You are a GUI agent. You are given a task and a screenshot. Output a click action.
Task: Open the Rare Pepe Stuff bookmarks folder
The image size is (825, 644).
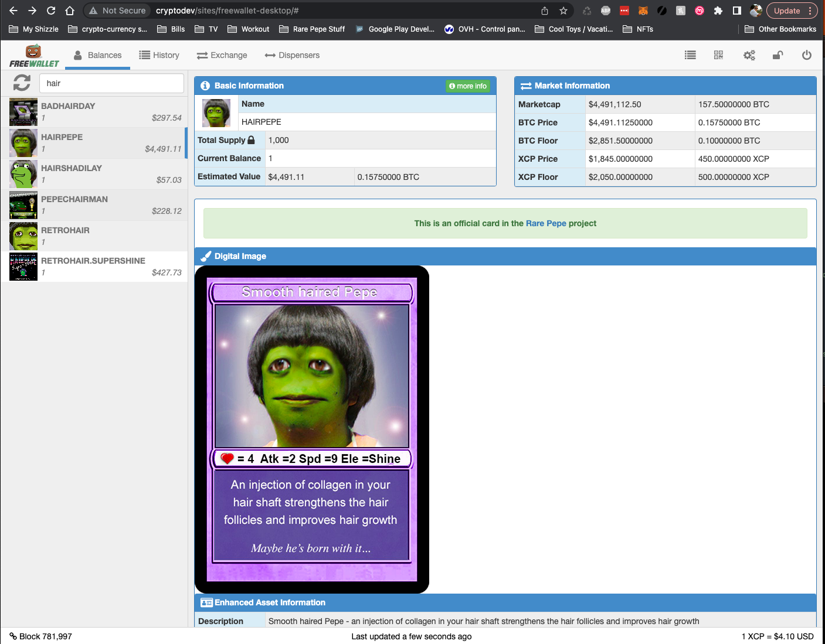312,29
